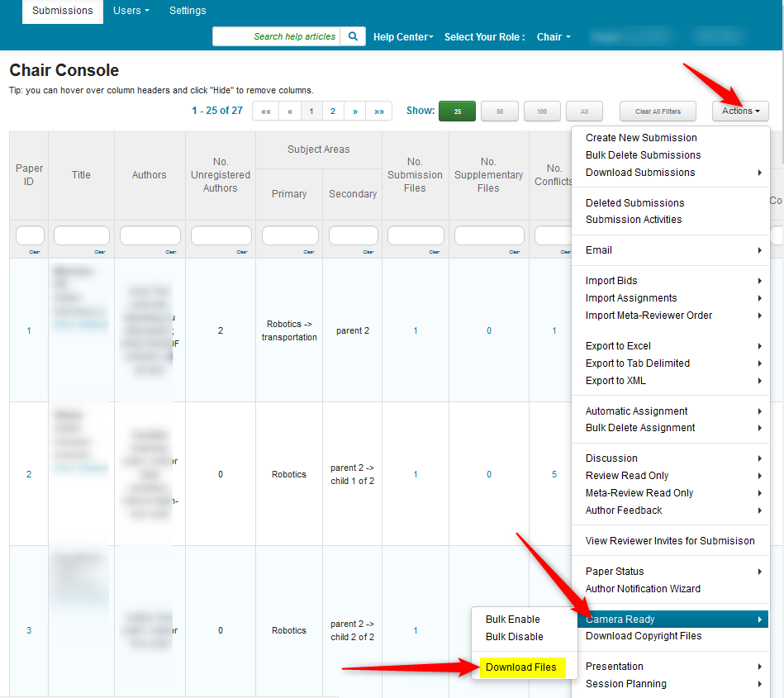Image resolution: width=784 pixels, height=698 pixels.
Task: Show 50 submissions per page
Action: point(499,112)
